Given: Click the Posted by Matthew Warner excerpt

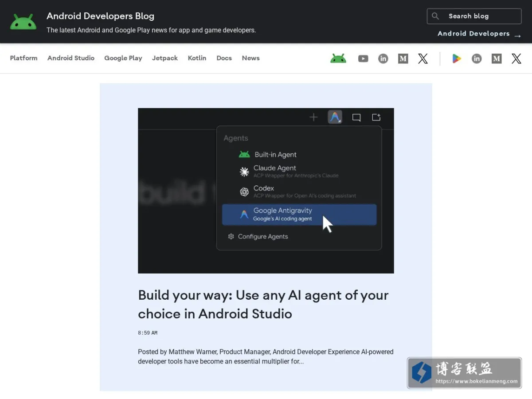Looking at the screenshot, I should point(266,356).
